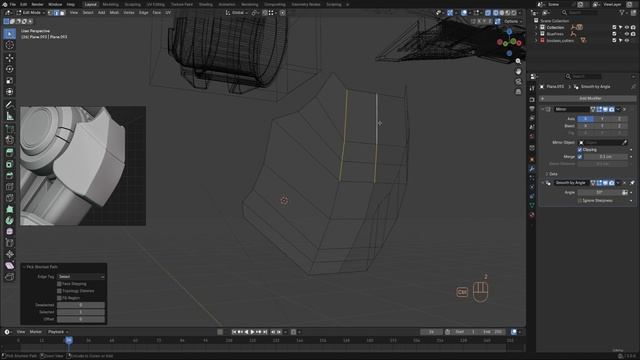The image size is (640, 360).
Task: Jump to the timeline end frame
Action: [x=265, y=332]
